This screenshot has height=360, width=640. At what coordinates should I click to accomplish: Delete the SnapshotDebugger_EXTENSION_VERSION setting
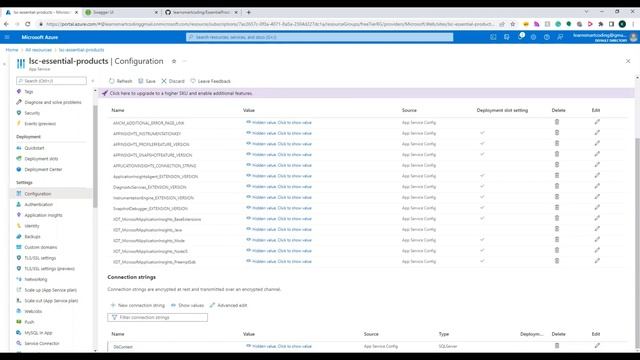(x=557, y=207)
